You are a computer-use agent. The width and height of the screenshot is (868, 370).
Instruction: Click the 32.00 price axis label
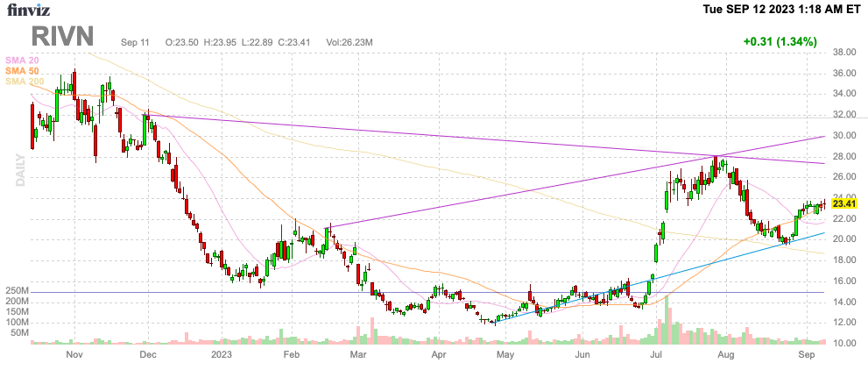(x=844, y=115)
